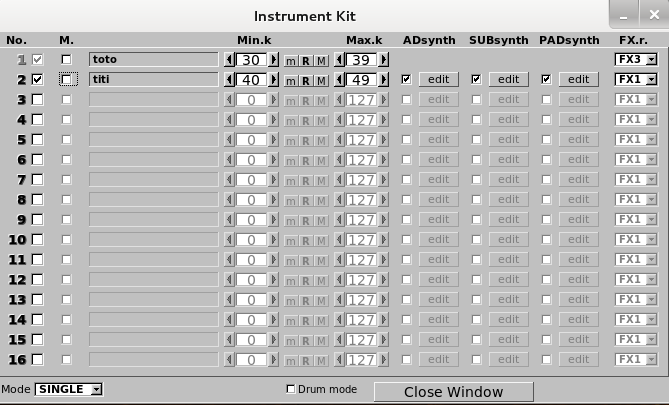Open FX3 routing dropdown for toto
This screenshot has height=405, width=669.
(x=636, y=59)
